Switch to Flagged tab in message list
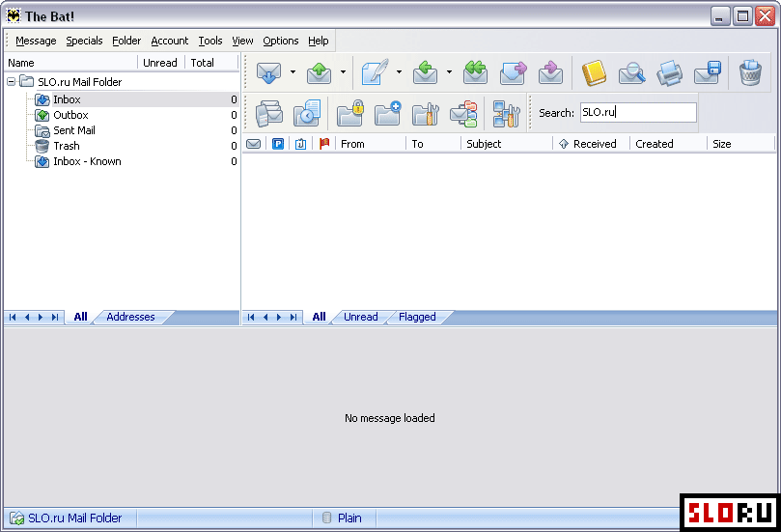 pyautogui.click(x=417, y=317)
